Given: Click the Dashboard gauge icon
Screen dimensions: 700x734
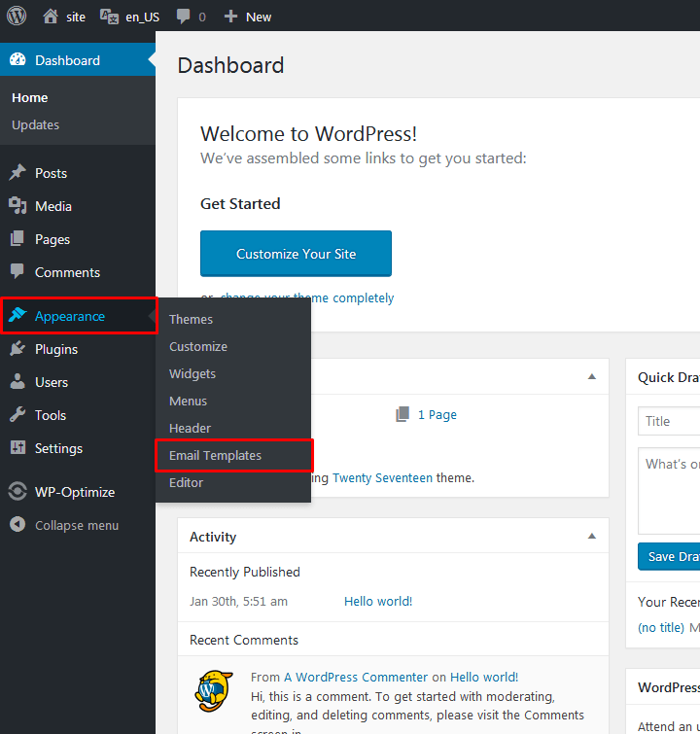Looking at the screenshot, I should (x=17, y=59).
